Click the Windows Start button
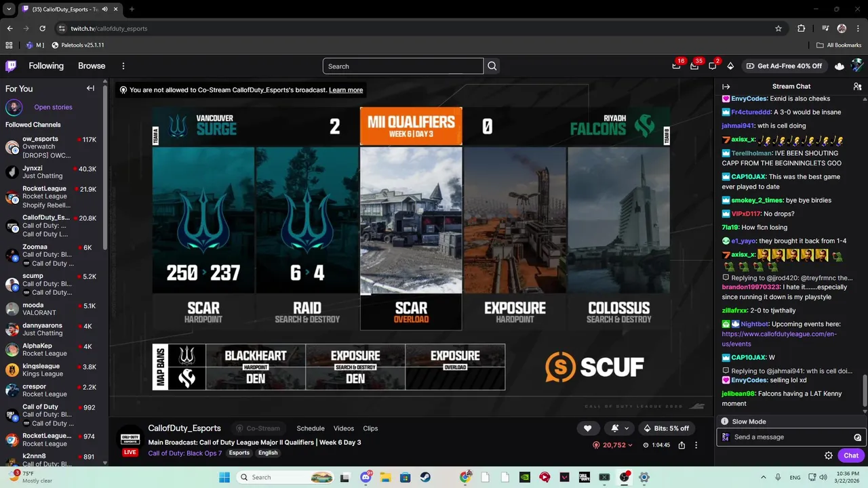Image resolution: width=868 pixels, height=488 pixels. tap(224, 477)
